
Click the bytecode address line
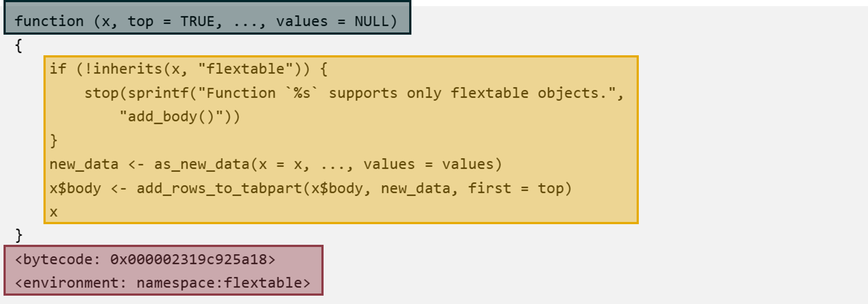point(145,260)
